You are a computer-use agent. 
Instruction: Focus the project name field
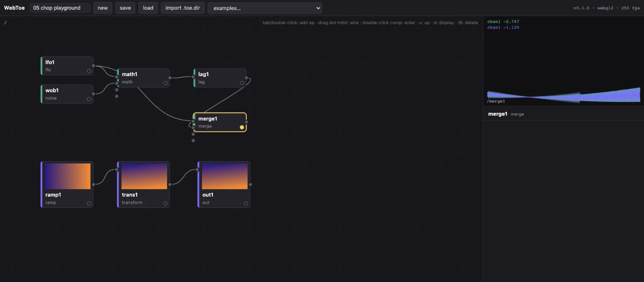click(60, 8)
